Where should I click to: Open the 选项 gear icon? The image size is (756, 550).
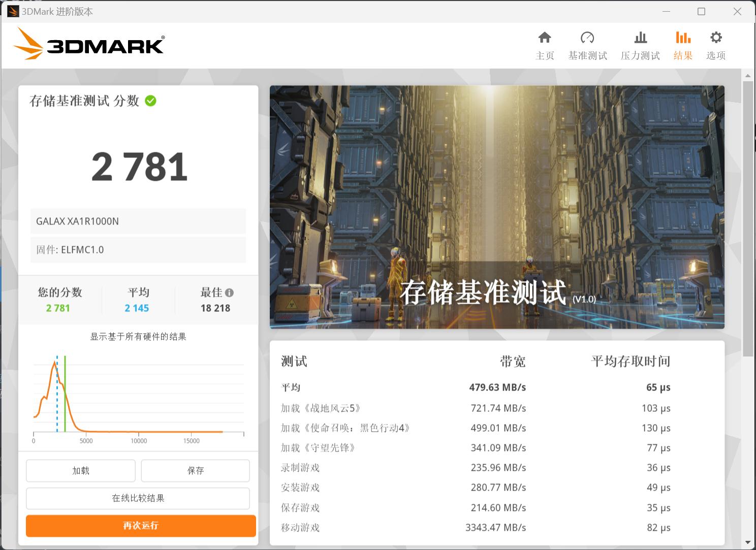pyautogui.click(x=716, y=38)
